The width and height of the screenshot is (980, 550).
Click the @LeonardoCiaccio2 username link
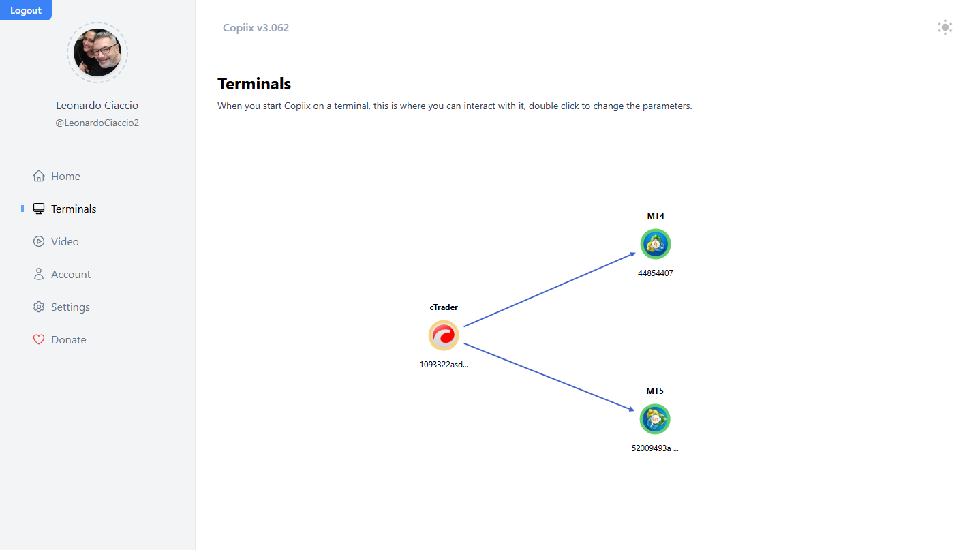97,123
